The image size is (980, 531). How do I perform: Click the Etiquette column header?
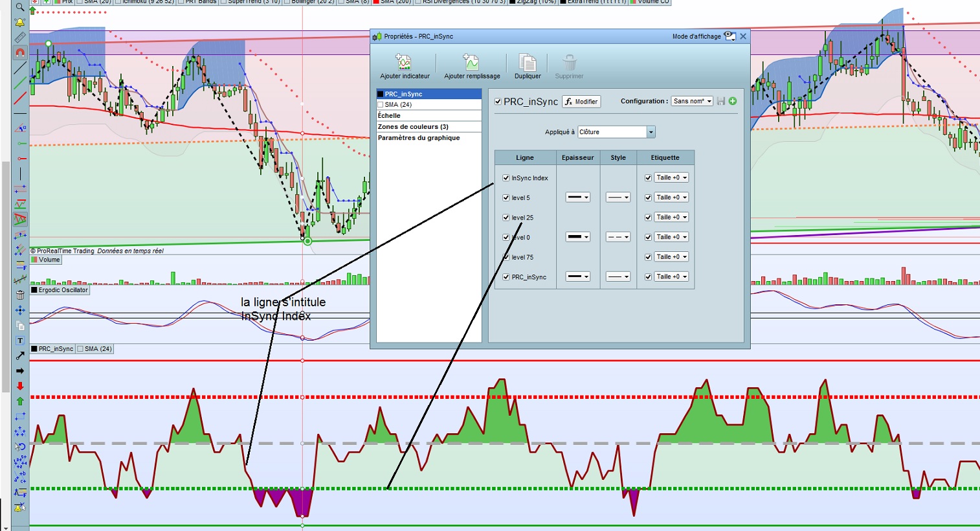(665, 157)
